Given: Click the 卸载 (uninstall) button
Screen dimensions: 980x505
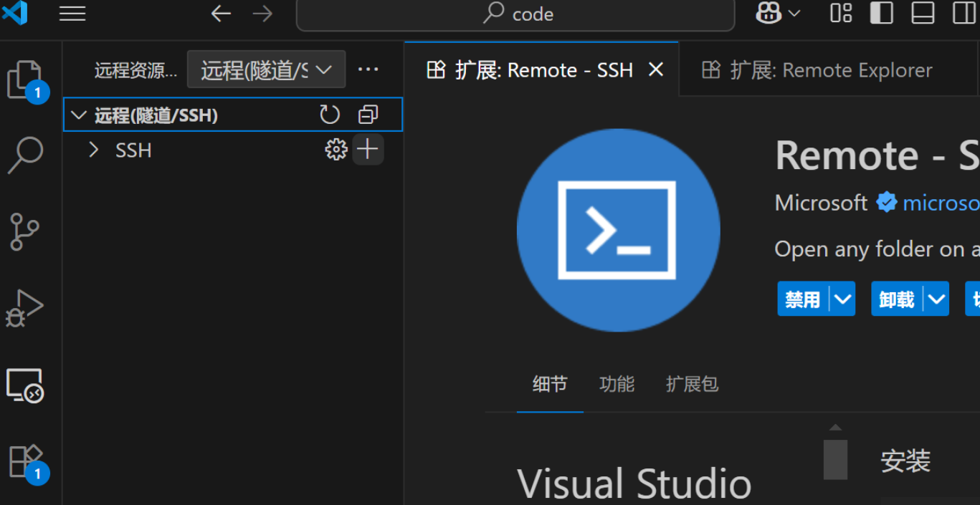Looking at the screenshot, I should 897,299.
